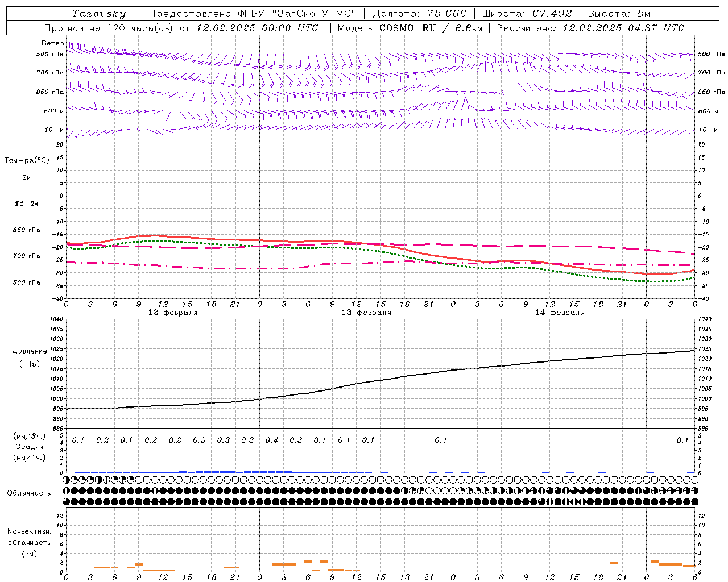This screenshot has width=728, height=582.
Task: Click the "Td 2м" dew point legend entry
Action: click(x=26, y=203)
